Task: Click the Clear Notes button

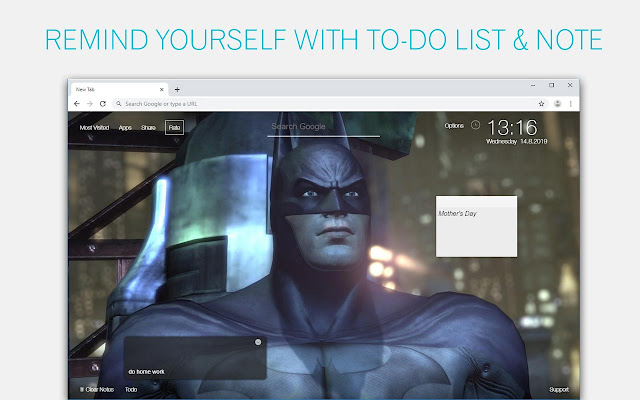Action: [97, 390]
